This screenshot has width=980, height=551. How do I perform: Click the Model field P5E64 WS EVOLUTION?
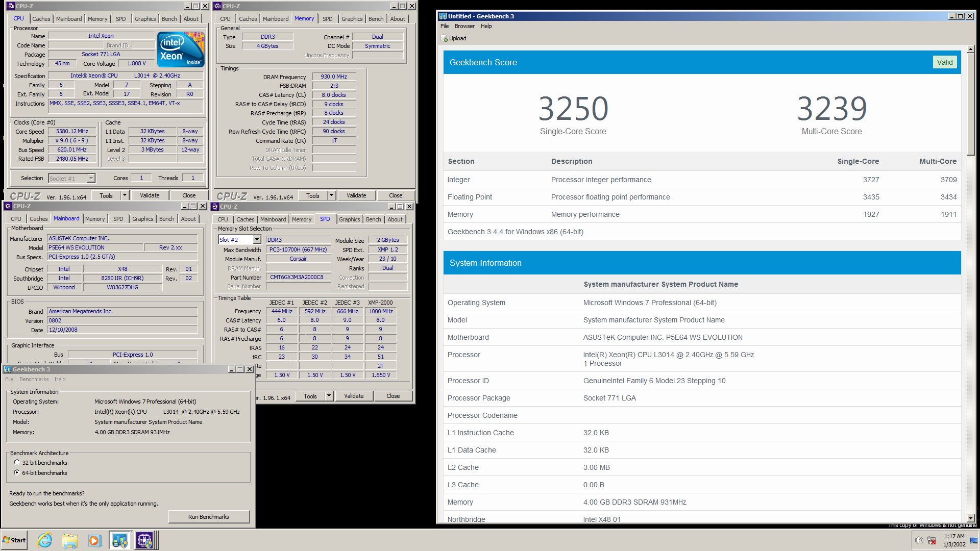(x=95, y=247)
